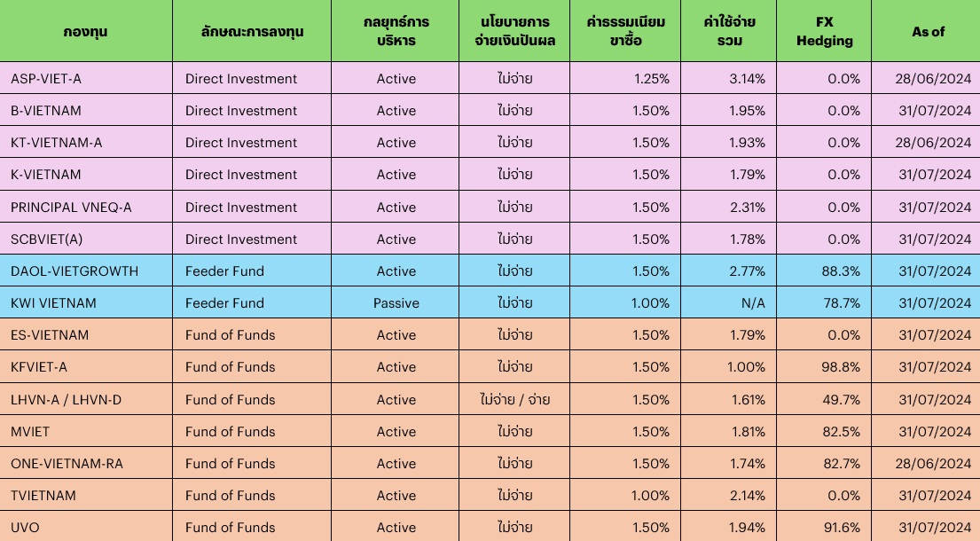Select the LHVN-A / LHVN-D fund name

click(x=67, y=400)
